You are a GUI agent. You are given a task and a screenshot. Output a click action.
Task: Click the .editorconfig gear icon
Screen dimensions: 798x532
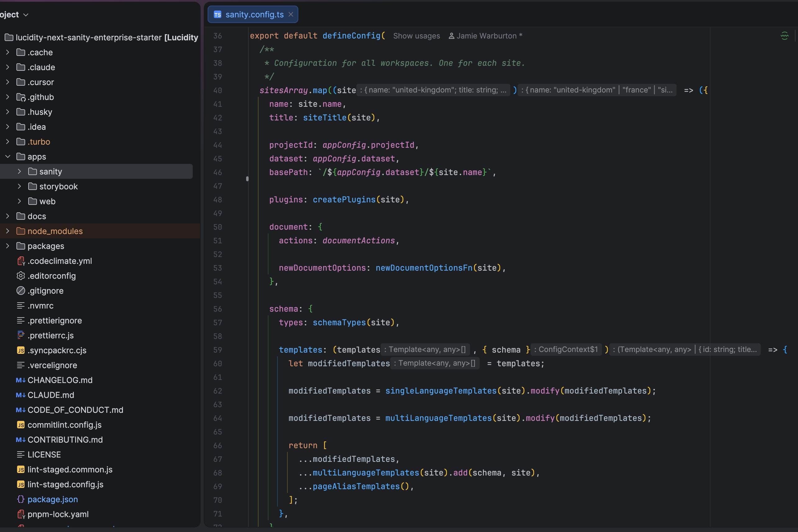pyautogui.click(x=21, y=276)
